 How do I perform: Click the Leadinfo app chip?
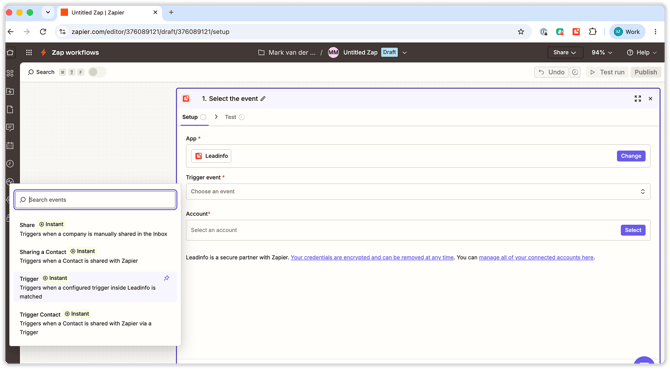[211, 156]
